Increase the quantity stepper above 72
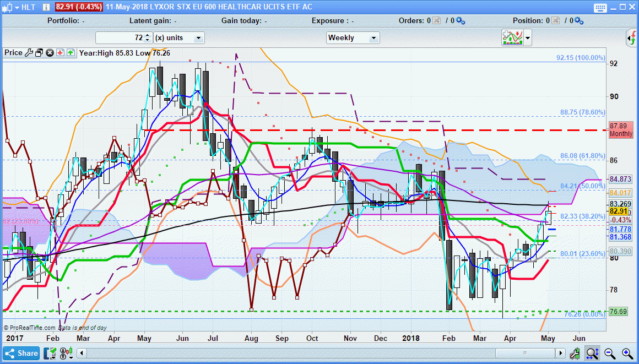This screenshot has height=364, width=639. point(148,35)
